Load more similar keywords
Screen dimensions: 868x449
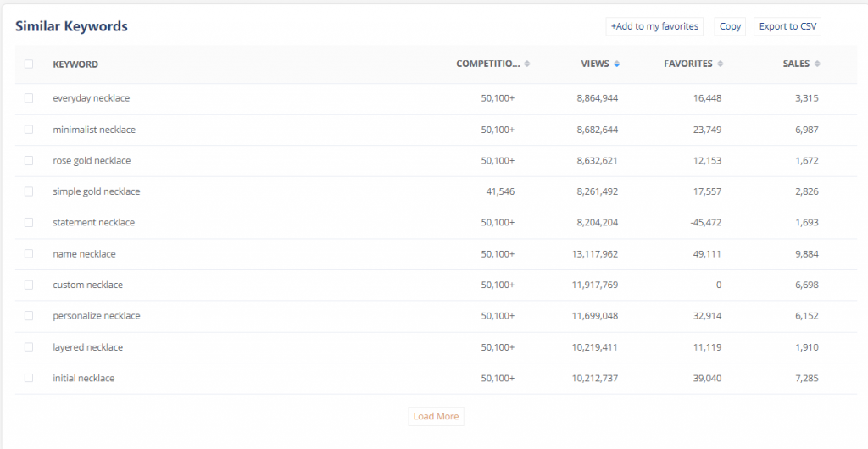pyautogui.click(x=436, y=417)
